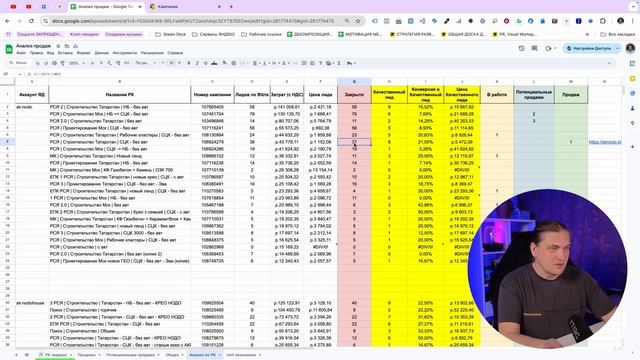Open the Google Sheets home icon
The image size is (640, 360).
9,49
